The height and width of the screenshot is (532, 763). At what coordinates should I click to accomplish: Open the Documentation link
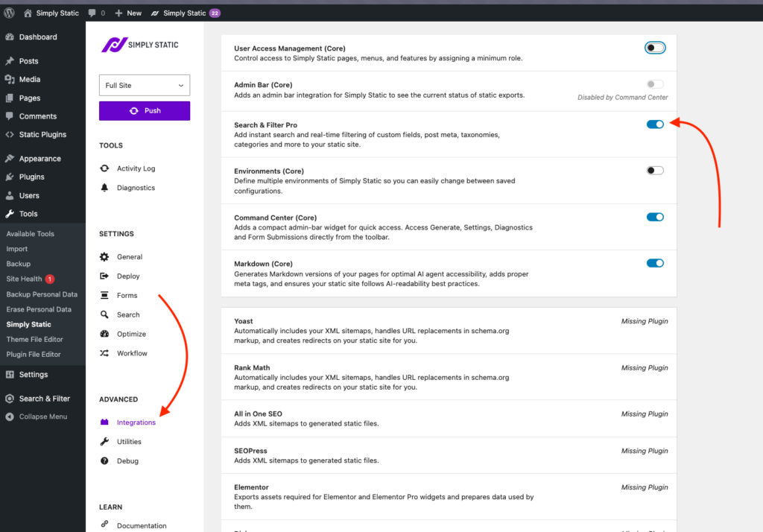(x=140, y=525)
